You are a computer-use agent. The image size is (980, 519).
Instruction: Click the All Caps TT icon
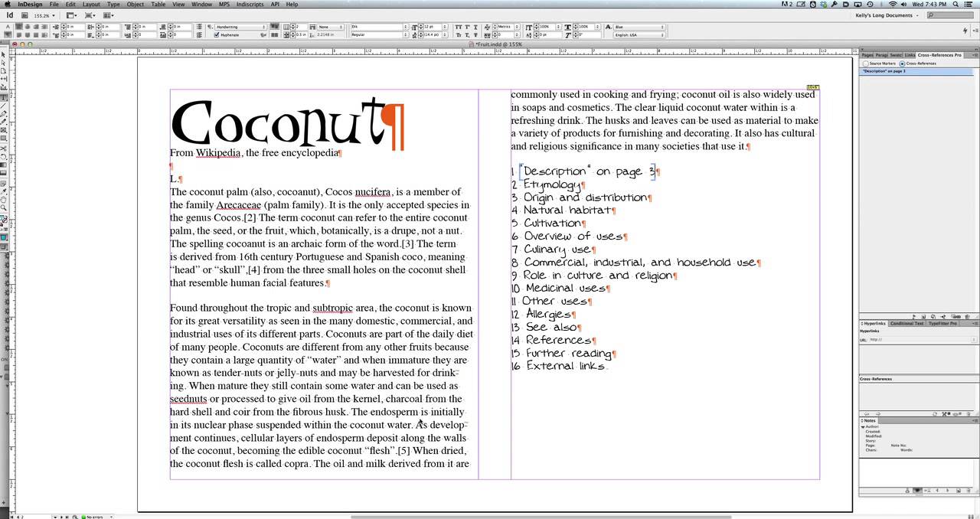point(459,27)
